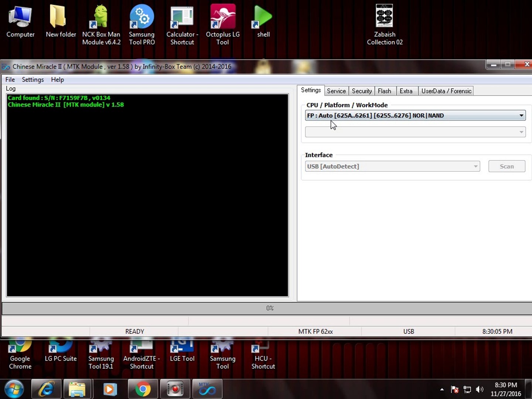Switch to the Security tab

click(x=362, y=91)
